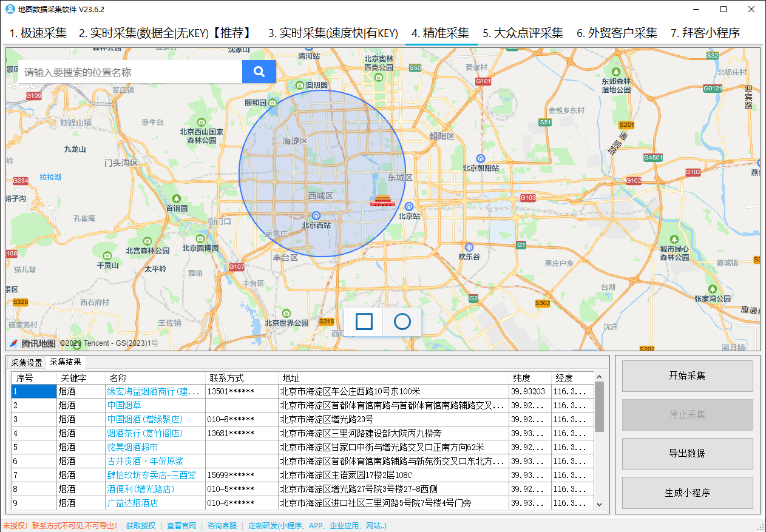This screenshot has height=532, width=766.
Task: Select the circle selection draw tool
Action: coord(402,322)
